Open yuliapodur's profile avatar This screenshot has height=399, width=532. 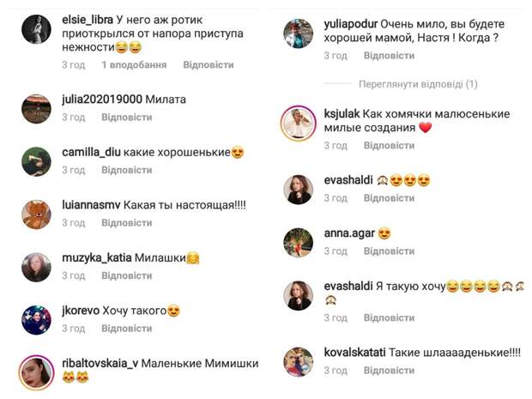pyautogui.click(x=299, y=33)
